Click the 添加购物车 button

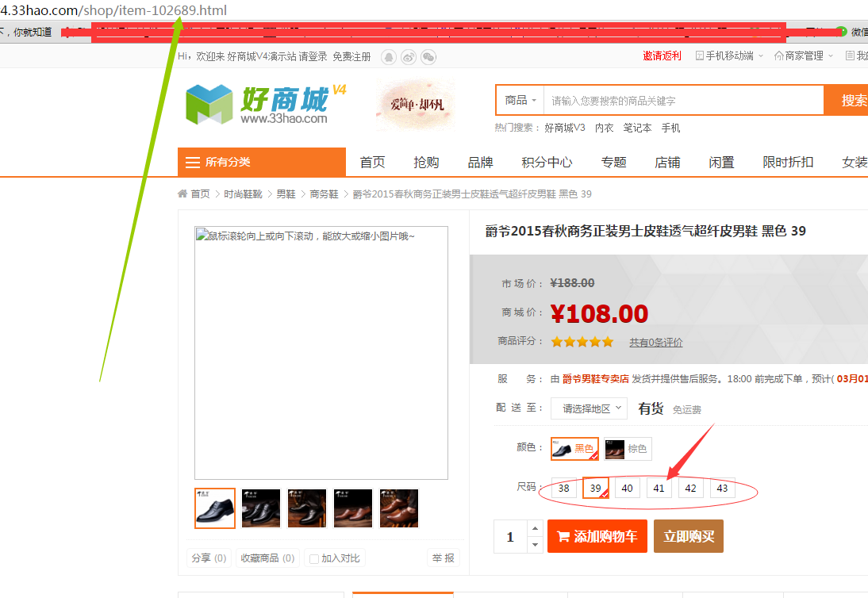tap(597, 536)
